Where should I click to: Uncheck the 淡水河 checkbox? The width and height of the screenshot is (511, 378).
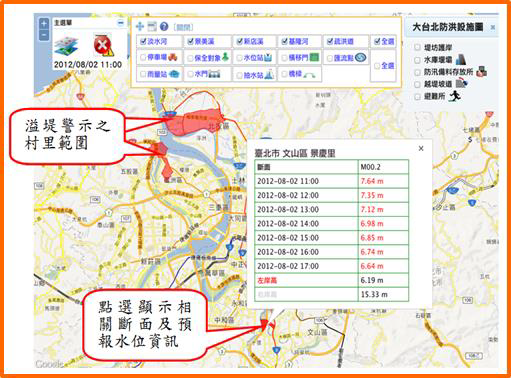[143, 41]
